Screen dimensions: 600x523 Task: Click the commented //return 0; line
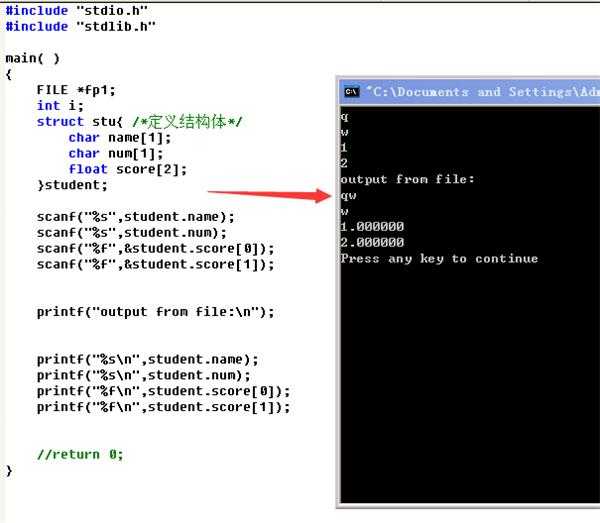click(80, 454)
